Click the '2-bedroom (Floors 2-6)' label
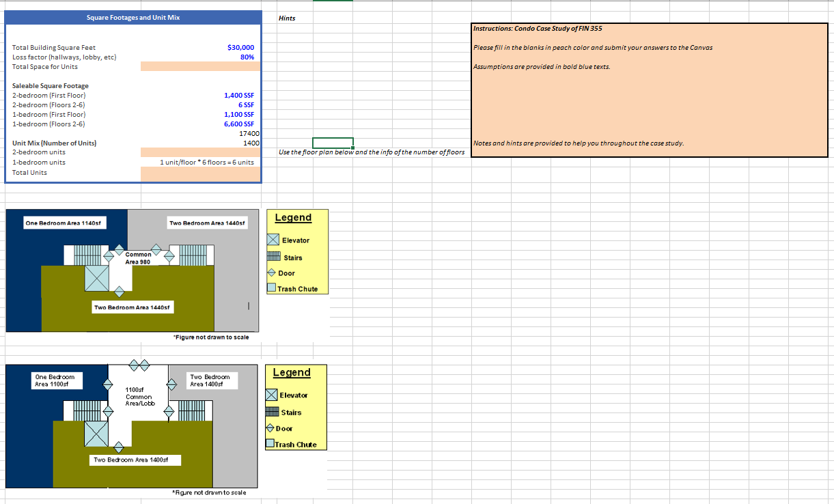Screen dimensions: 834x504 point(48,104)
